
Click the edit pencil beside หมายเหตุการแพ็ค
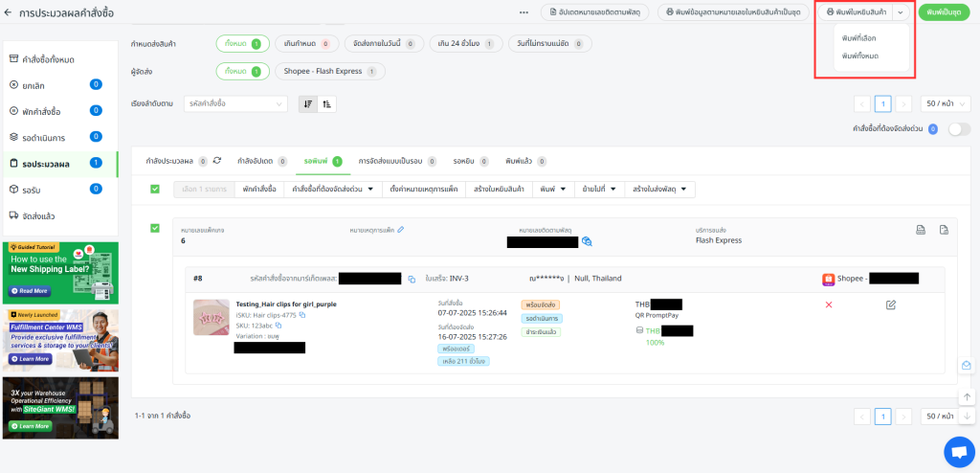point(401,230)
